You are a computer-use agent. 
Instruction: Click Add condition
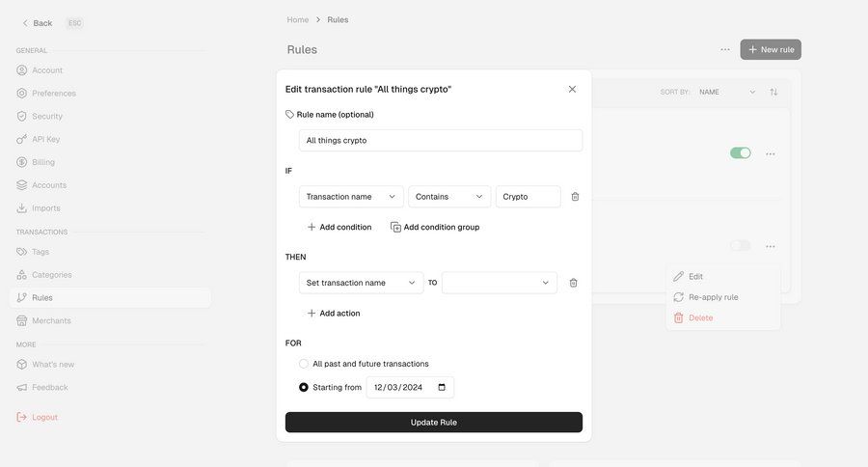[x=339, y=227]
